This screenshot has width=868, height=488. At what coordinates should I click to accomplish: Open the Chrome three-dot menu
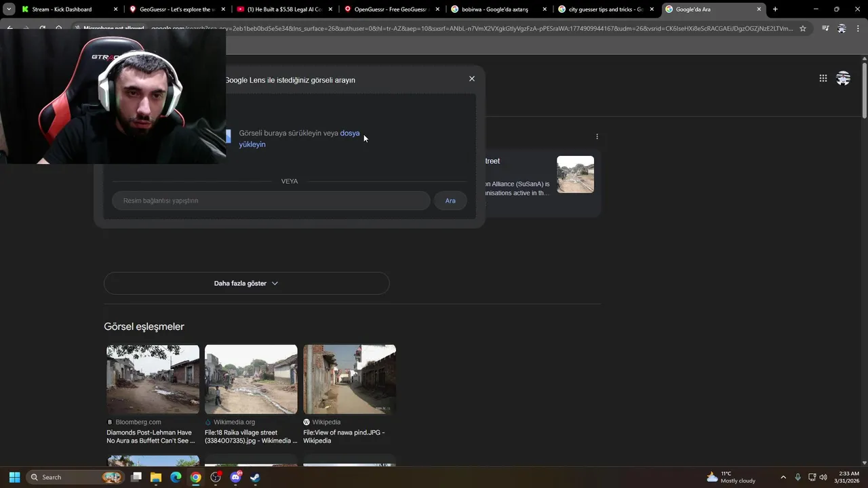tap(858, 28)
